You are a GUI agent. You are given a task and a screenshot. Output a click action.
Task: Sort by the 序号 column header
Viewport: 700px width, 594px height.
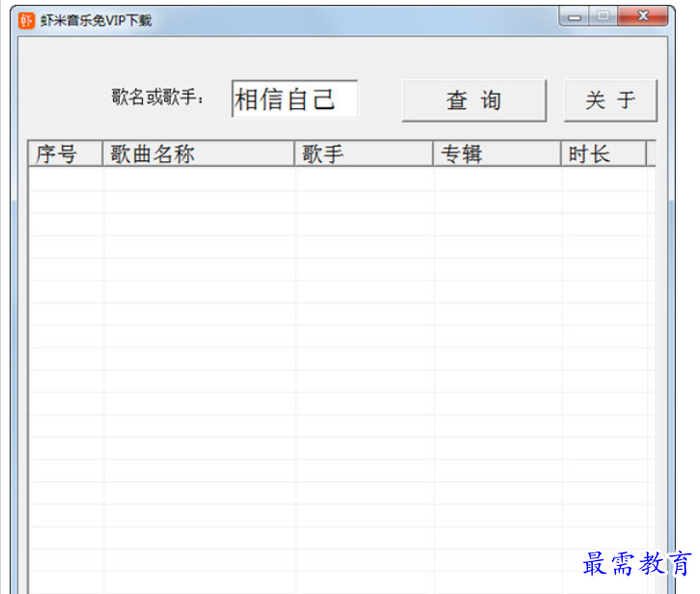(66, 155)
